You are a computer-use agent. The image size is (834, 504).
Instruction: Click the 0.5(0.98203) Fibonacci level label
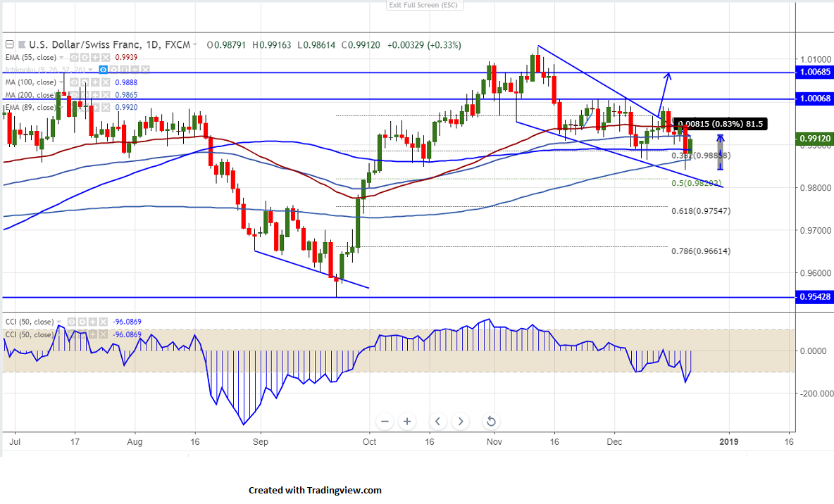point(696,183)
